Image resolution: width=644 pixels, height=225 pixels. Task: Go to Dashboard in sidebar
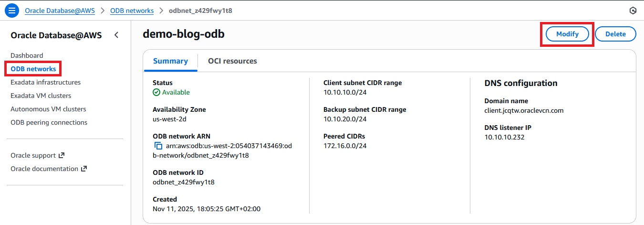pyautogui.click(x=27, y=55)
